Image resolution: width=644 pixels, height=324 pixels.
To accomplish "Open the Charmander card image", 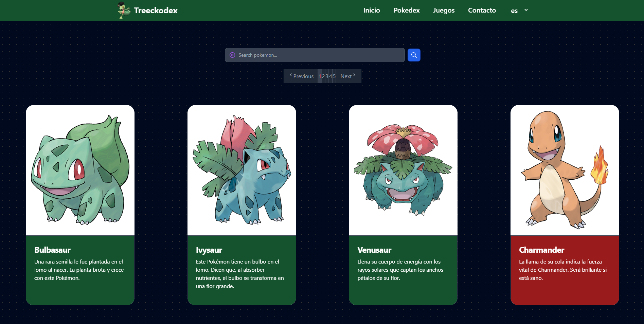I will pyautogui.click(x=565, y=170).
